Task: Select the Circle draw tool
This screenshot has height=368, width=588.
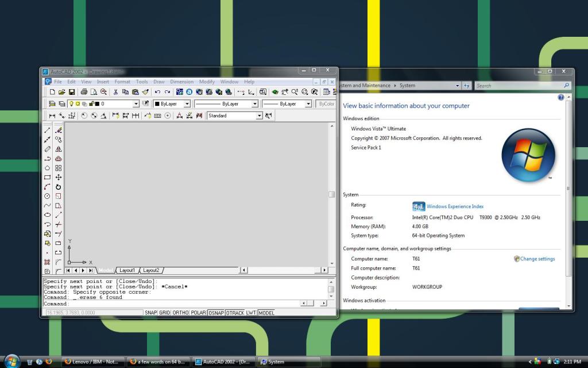Action: (x=47, y=196)
